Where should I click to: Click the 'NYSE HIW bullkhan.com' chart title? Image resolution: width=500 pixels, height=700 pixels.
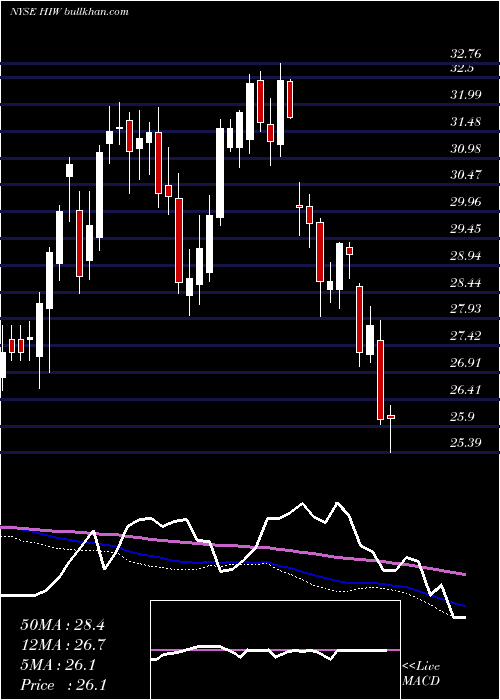(69, 11)
